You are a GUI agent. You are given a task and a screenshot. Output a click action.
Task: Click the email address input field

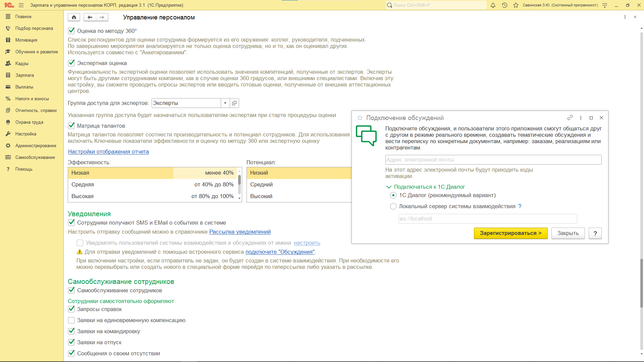tap(493, 160)
